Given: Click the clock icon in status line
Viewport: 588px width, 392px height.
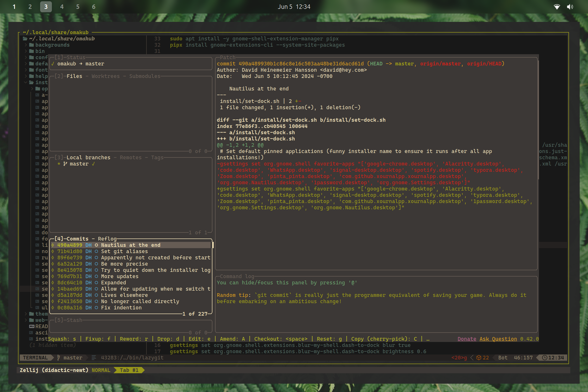Looking at the screenshot, I should coord(544,358).
